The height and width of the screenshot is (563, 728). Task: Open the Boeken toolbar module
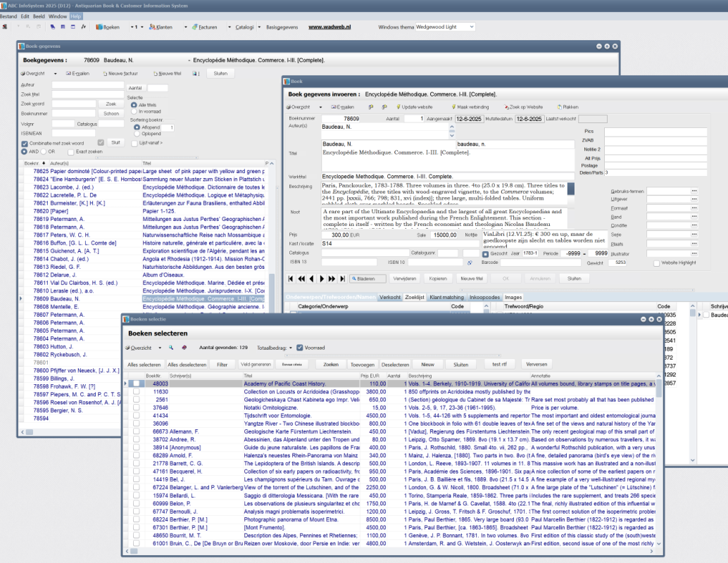point(108,27)
